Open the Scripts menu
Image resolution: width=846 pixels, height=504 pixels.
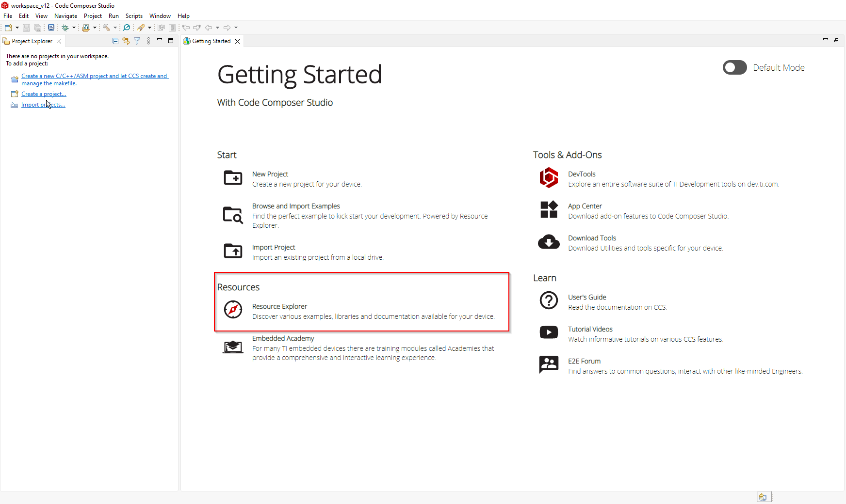pyautogui.click(x=134, y=16)
